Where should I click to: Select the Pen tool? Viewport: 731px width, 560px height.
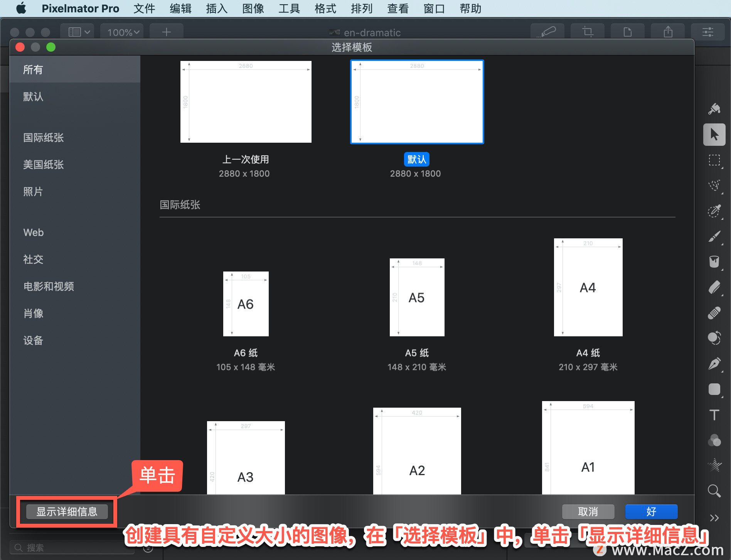point(714,364)
